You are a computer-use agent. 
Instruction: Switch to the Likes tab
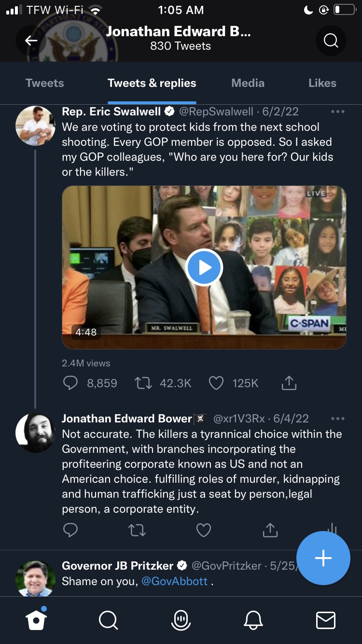(x=322, y=83)
